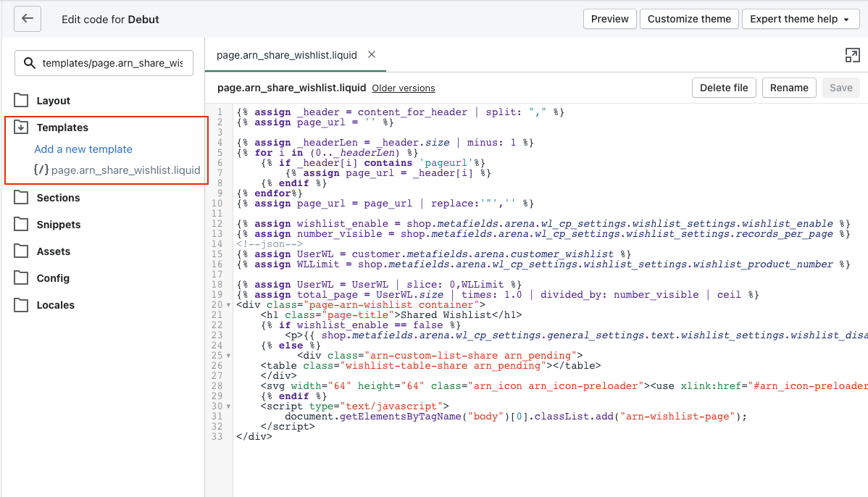Expand the Locales folder
Screen dimensions: 868x497
pos(55,305)
